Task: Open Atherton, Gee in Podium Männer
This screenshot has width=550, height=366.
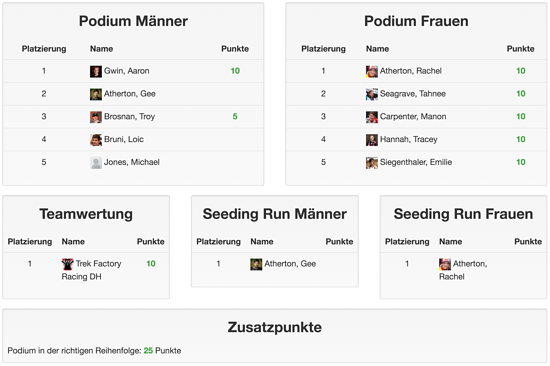Action: coord(130,94)
